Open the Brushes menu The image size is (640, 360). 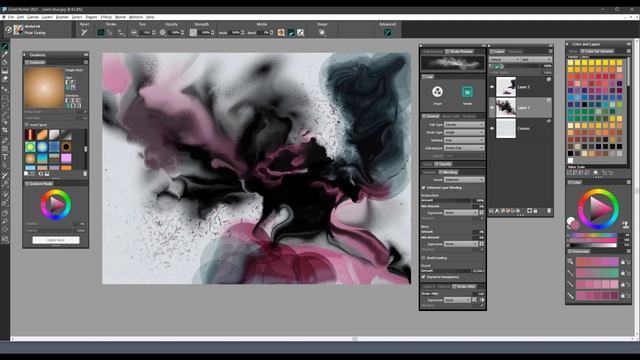click(62, 17)
